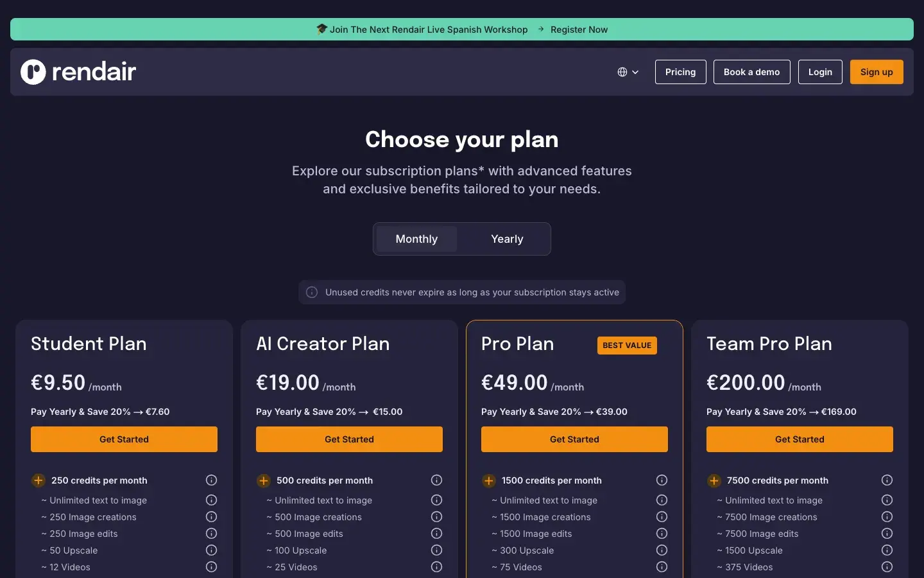Viewport: 924px width, 578px height.
Task: View info for Team Pro Plan's 7500 credits
Action: [887, 480]
